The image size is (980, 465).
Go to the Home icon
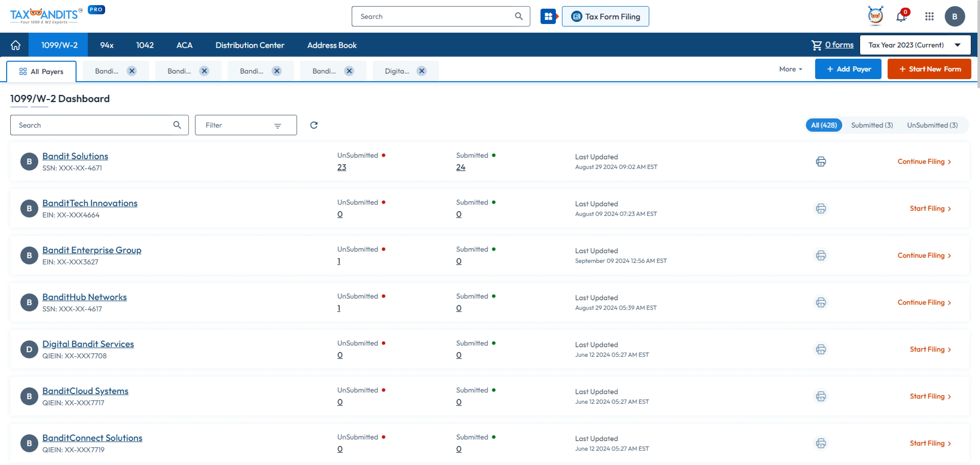coord(15,45)
